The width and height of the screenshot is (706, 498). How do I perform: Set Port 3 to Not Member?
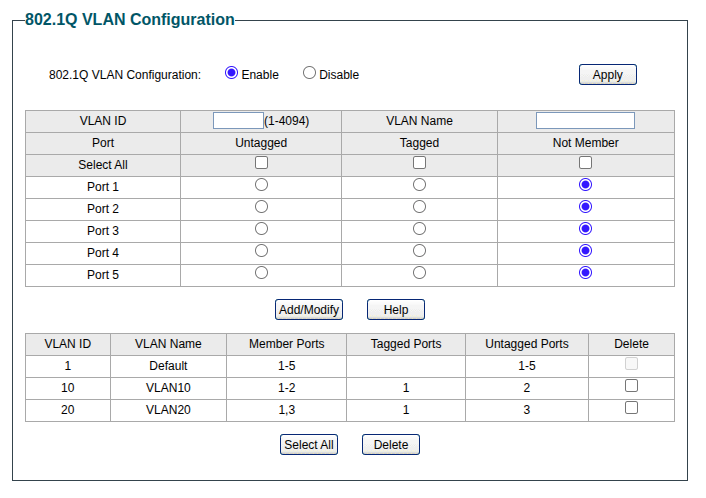(x=585, y=229)
